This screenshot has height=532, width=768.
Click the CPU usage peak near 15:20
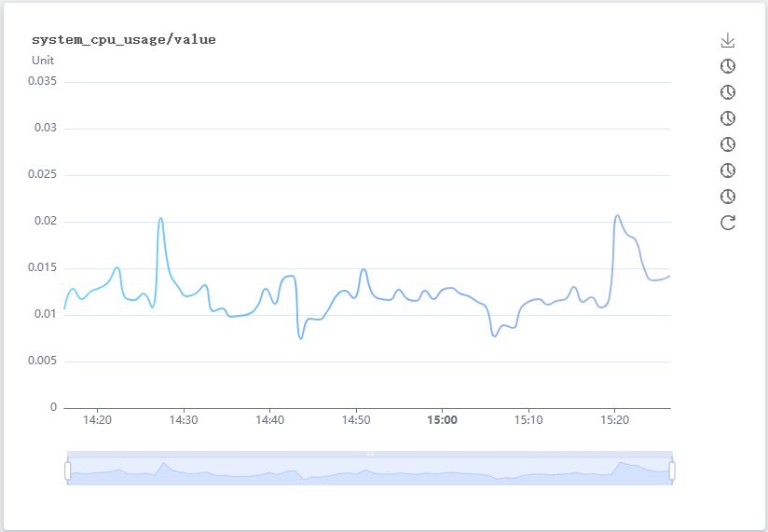point(617,216)
